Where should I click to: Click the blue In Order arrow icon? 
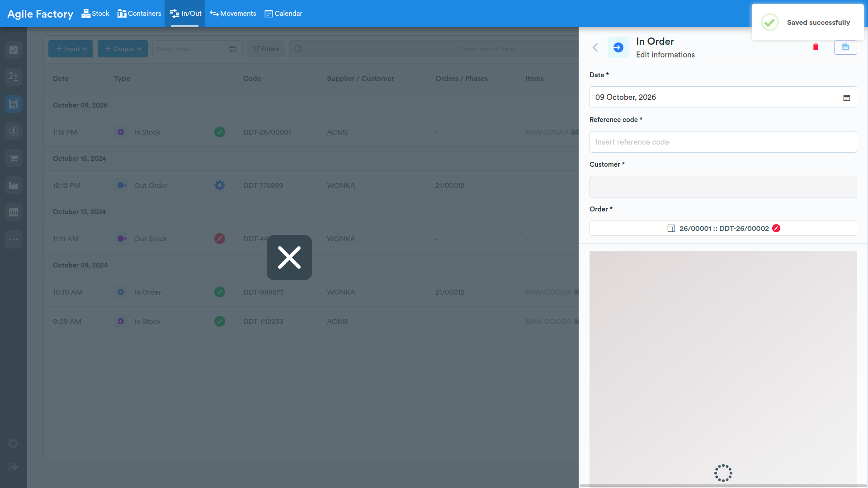tap(618, 47)
